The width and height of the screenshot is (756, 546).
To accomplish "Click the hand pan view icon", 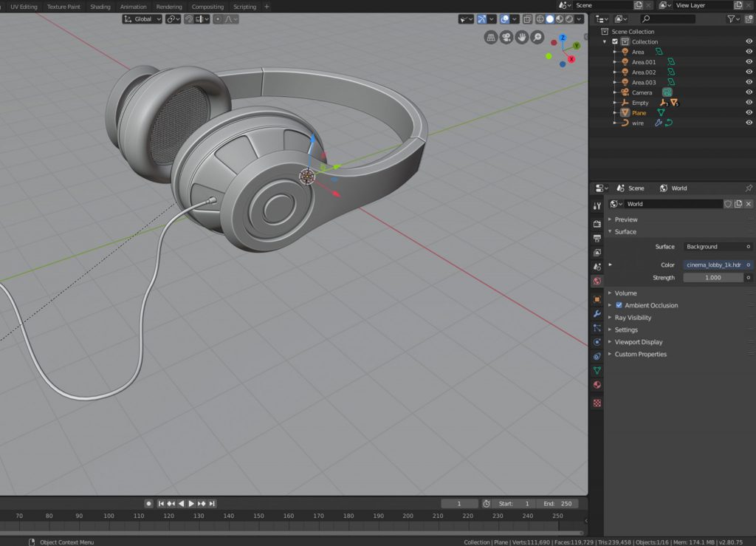I will [522, 37].
